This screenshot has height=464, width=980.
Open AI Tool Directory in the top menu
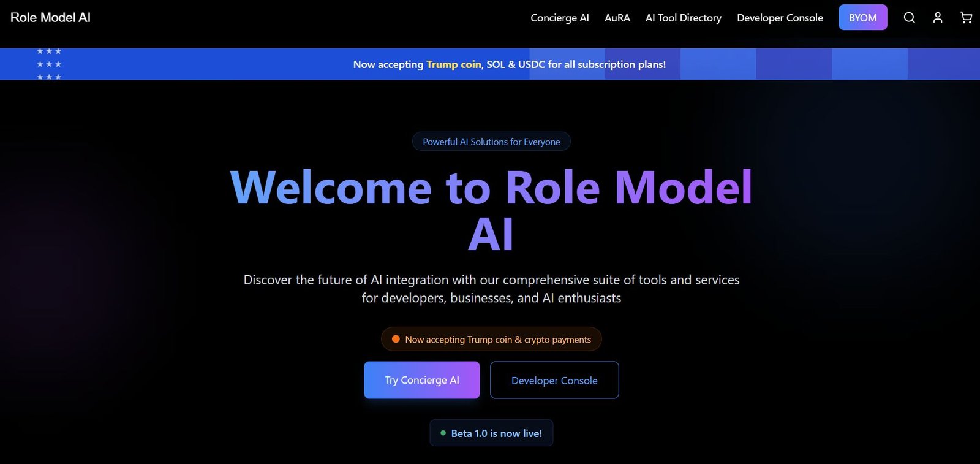[x=683, y=18]
